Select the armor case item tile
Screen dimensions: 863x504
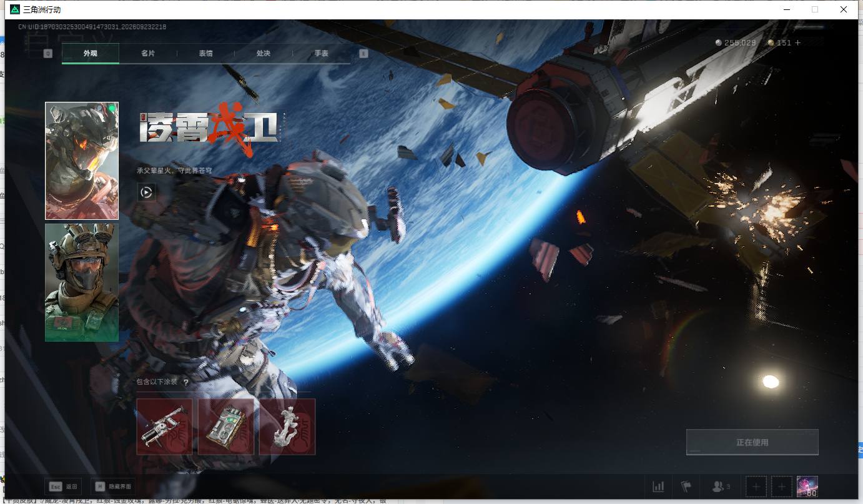click(226, 427)
